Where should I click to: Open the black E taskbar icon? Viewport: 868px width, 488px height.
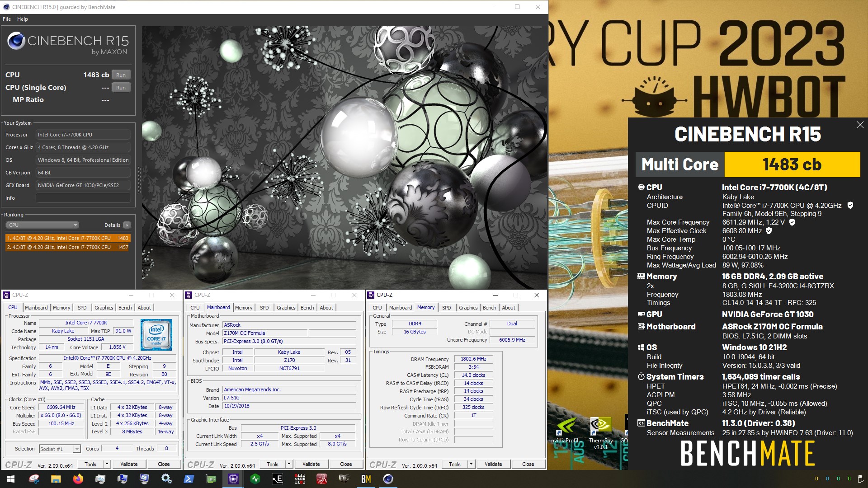(278, 479)
